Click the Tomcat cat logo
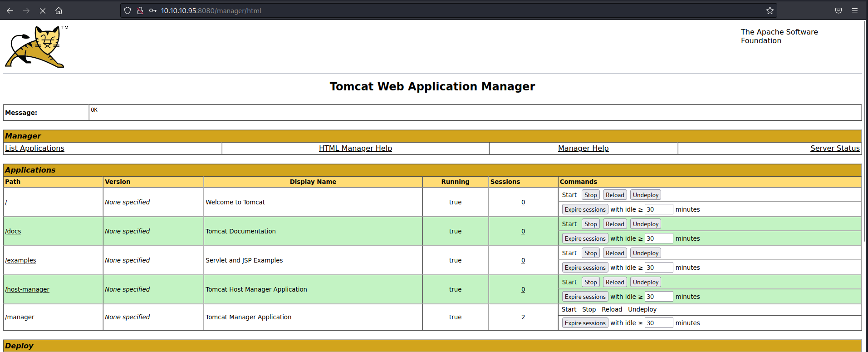The height and width of the screenshot is (352, 868). tap(35, 47)
